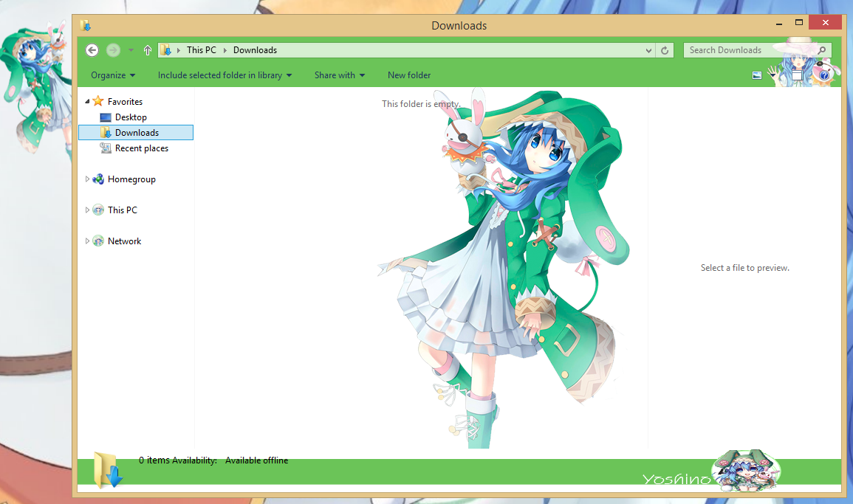Image resolution: width=853 pixels, height=504 pixels.
Task: Select Favorites in the navigation pane
Action: [125, 102]
